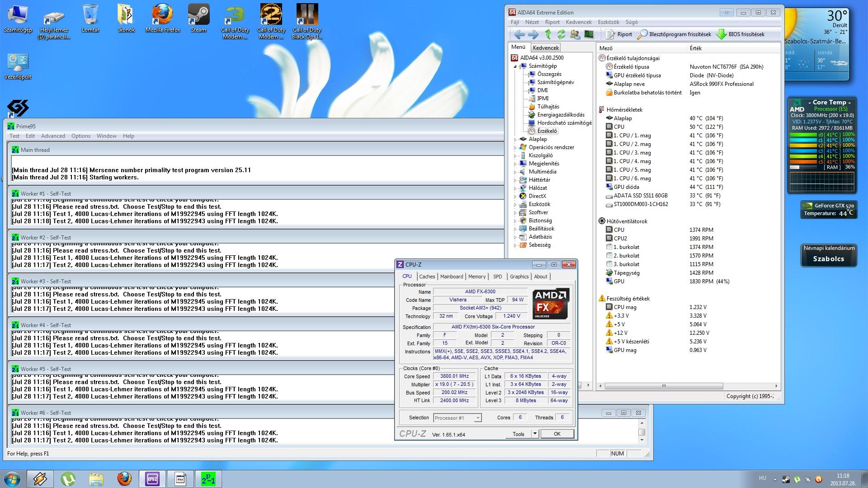Open Mozilla Firefox desktop shortcut
868x488 pixels.
163,19
